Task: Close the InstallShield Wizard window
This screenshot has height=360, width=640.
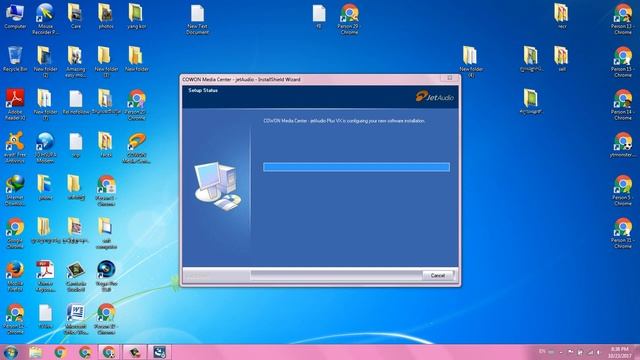Action: (x=449, y=78)
